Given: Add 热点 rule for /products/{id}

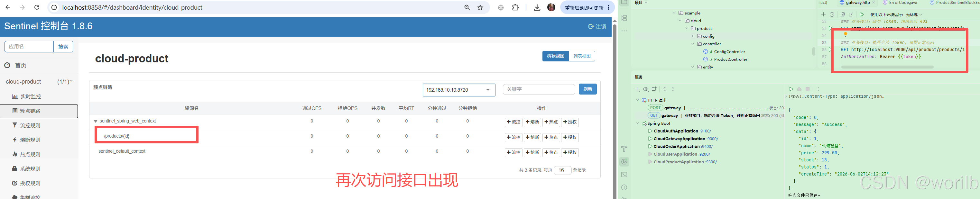Looking at the screenshot, I should tap(551, 137).
